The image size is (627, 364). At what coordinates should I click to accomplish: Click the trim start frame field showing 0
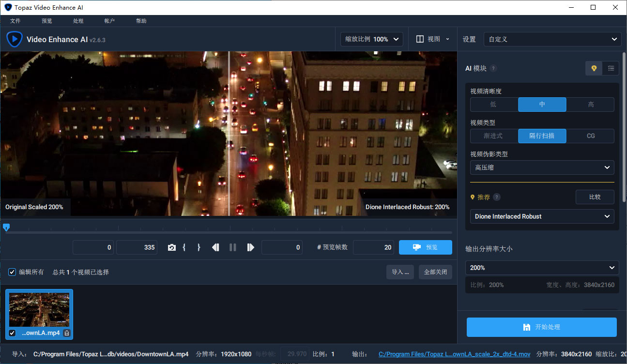94,247
